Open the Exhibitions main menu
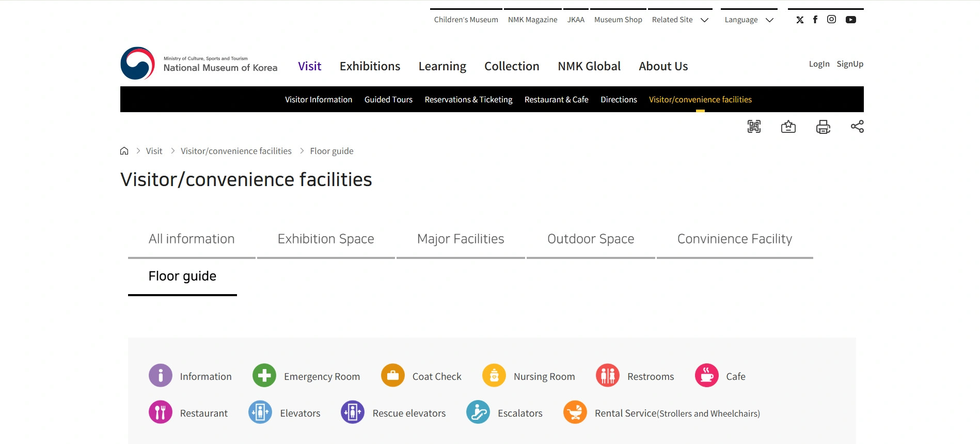 370,66
